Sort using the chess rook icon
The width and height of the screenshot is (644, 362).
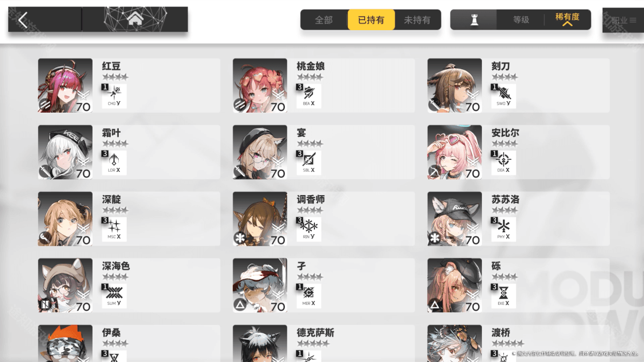point(474,20)
